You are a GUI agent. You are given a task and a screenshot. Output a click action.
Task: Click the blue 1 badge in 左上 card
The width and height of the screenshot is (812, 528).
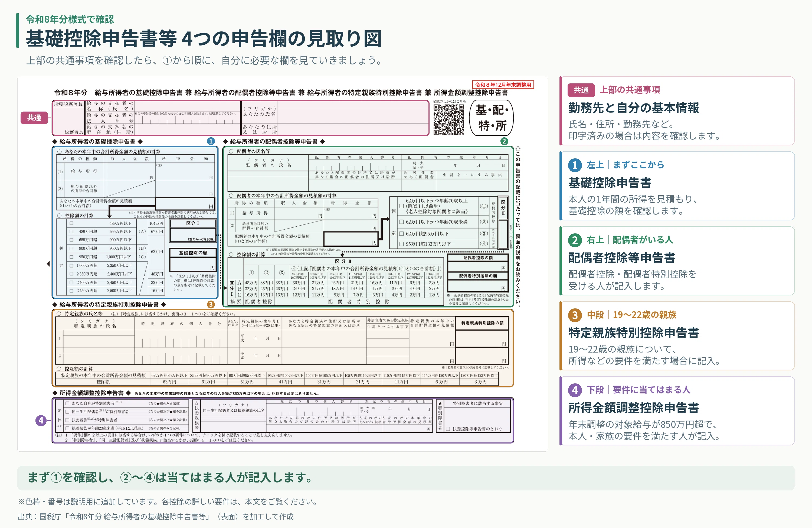point(575,165)
